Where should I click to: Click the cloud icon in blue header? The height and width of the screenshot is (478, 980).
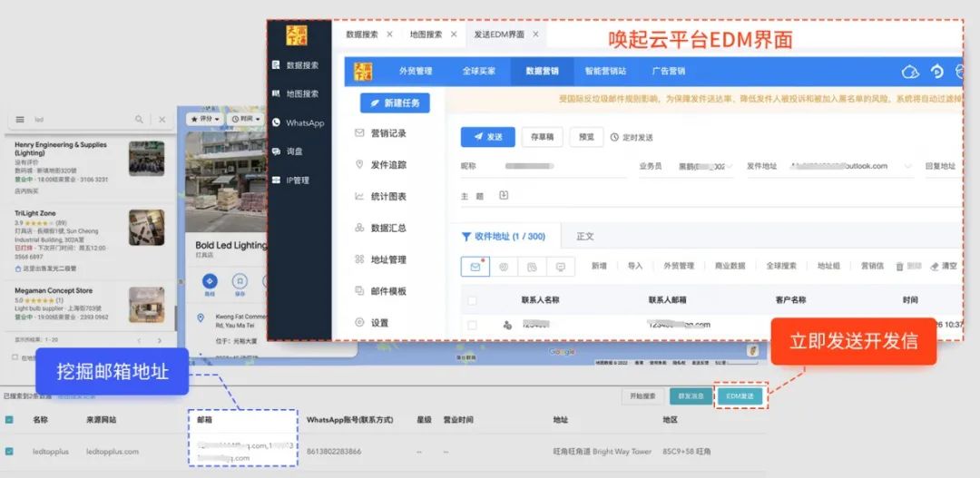pos(910,72)
